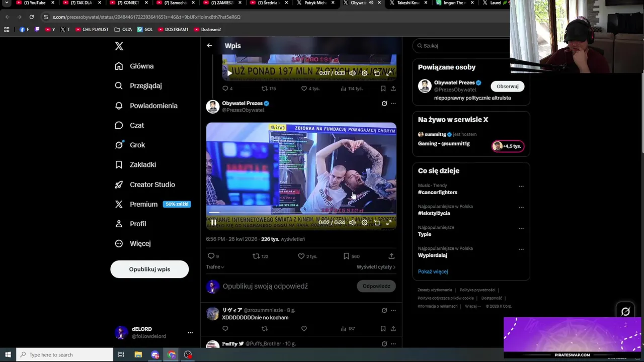Click Pokaż więcej trends link
This screenshot has width=644, height=362.
[x=433, y=271]
